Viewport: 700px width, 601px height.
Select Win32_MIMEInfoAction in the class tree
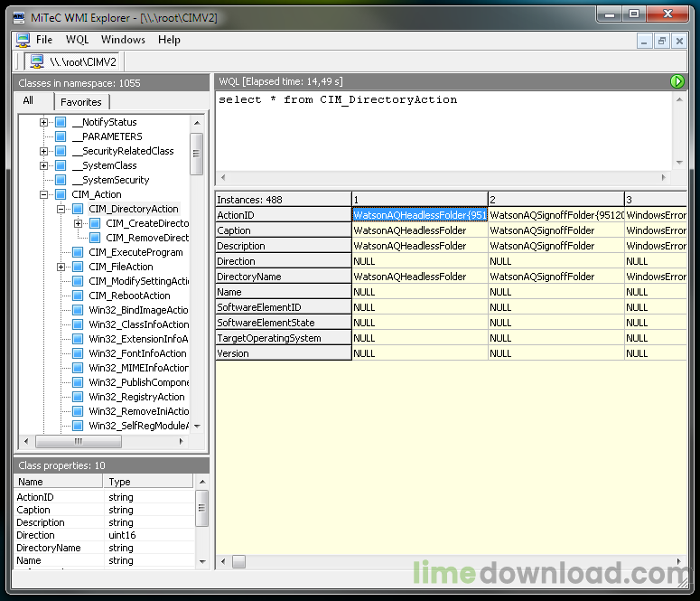138,368
